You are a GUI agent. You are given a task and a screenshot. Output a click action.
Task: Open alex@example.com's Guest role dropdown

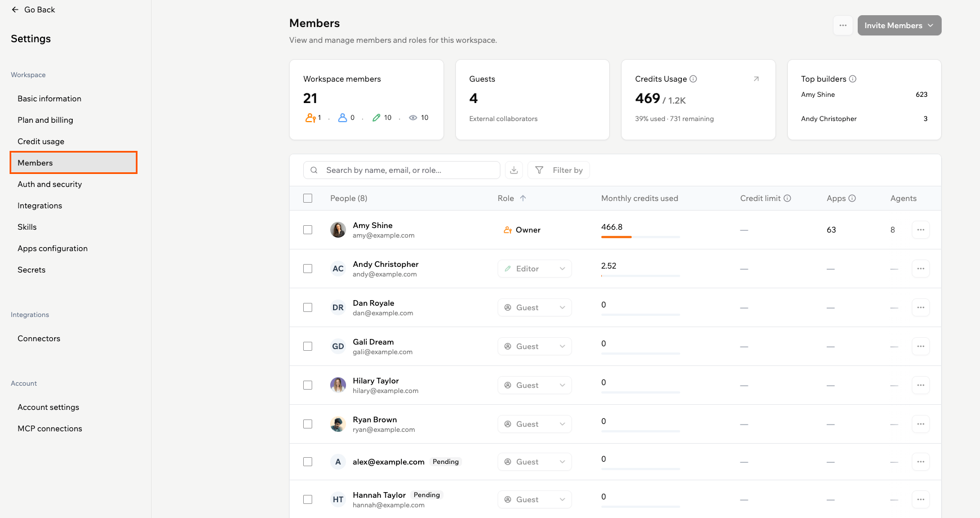pos(534,462)
